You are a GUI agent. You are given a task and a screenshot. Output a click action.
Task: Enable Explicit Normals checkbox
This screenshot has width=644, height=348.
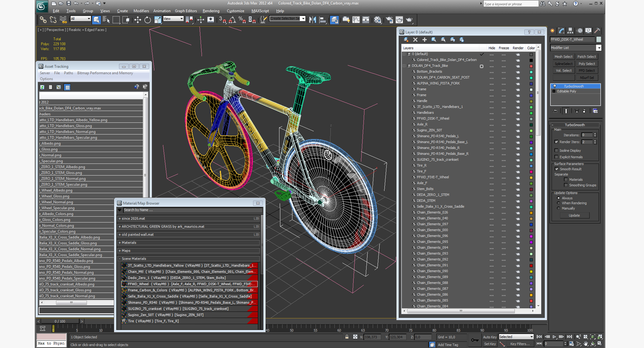pos(557,157)
